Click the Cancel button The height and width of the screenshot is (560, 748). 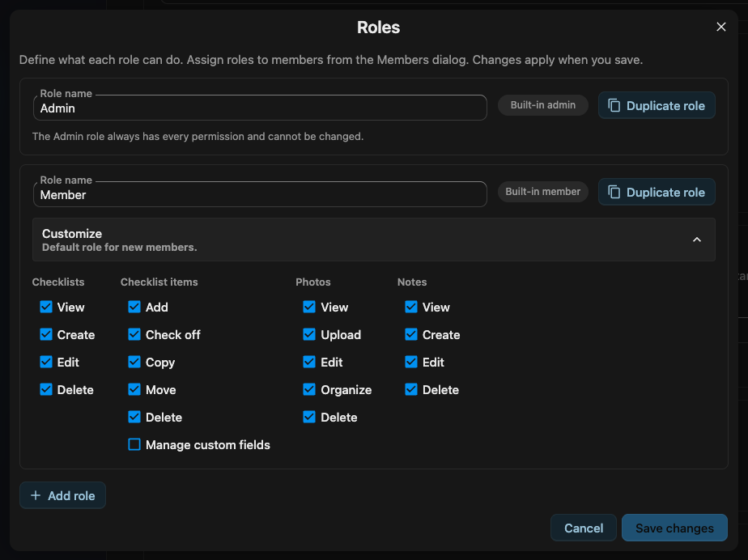(584, 528)
